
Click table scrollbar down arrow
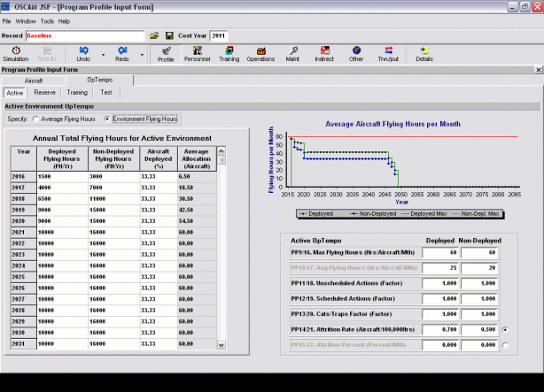point(221,345)
